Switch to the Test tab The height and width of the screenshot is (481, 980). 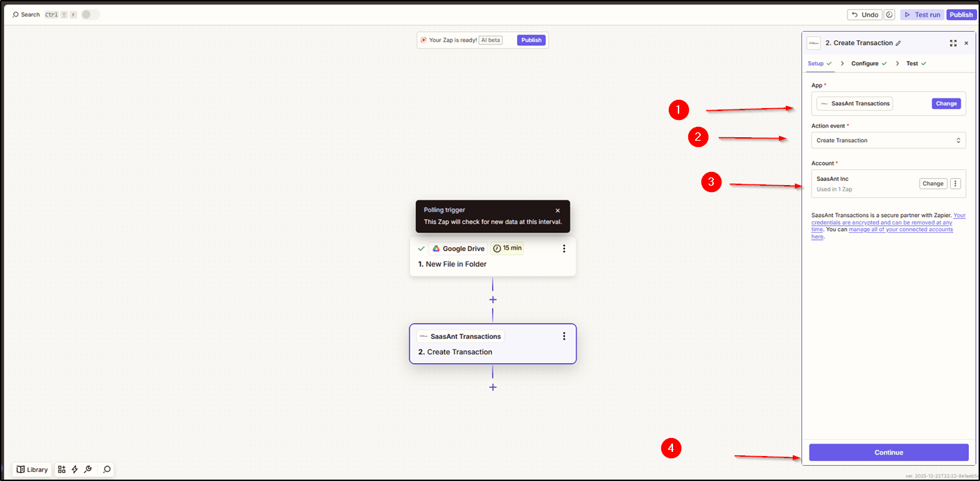[x=911, y=63]
